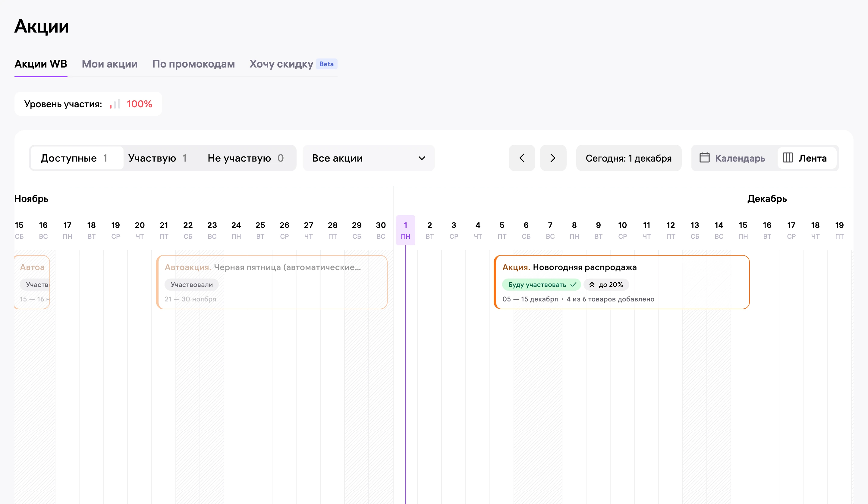Open the cut-off 15 — 16 ноября promotion card

32,282
